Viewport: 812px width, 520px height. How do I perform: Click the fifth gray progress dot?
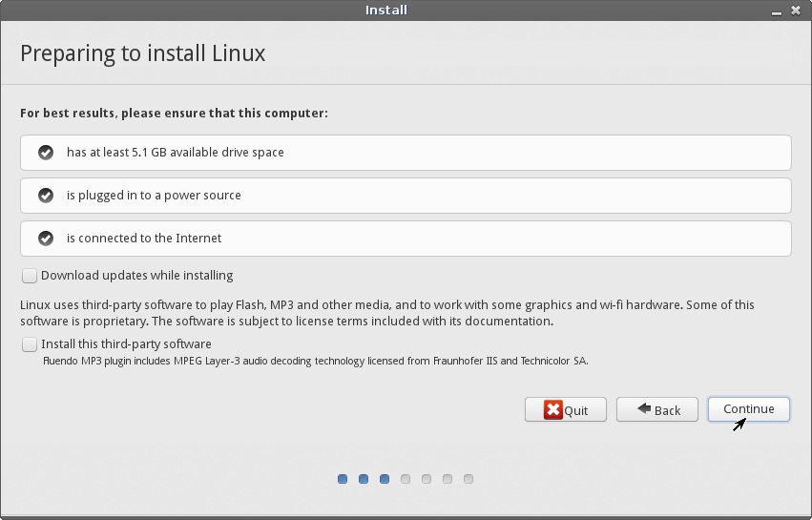tap(427, 479)
